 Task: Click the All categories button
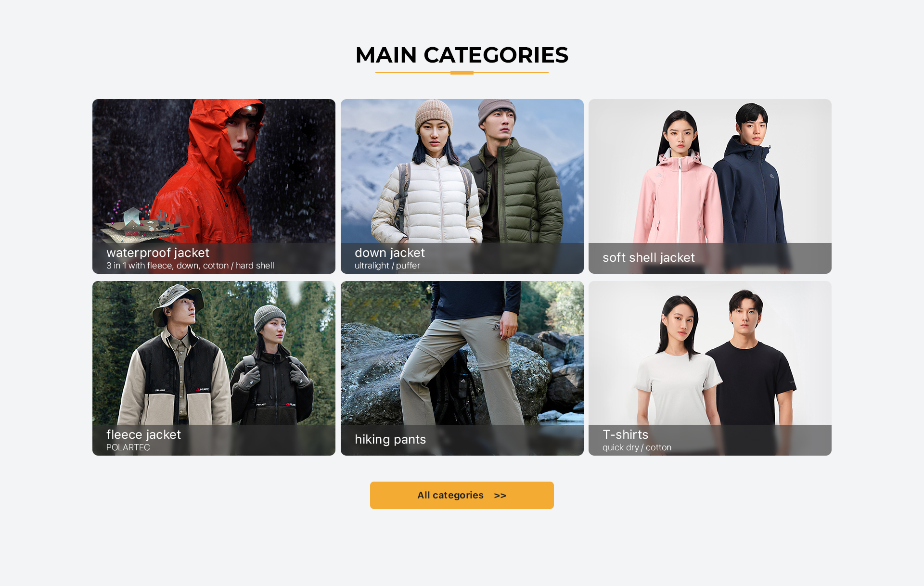tap(462, 495)
